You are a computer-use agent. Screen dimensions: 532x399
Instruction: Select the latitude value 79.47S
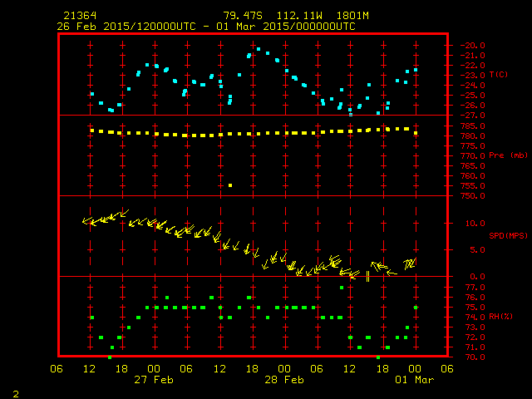[243, 16]
